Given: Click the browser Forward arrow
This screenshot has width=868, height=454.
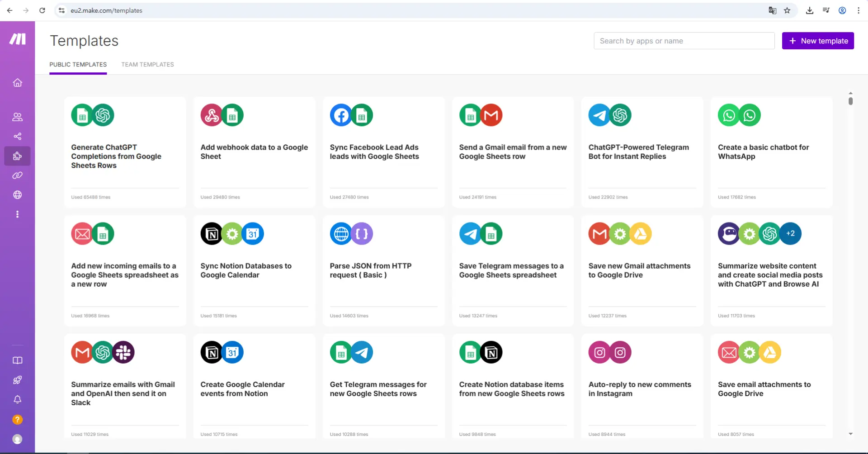Looking at the screenshot, I should click(x=26, y=10).
